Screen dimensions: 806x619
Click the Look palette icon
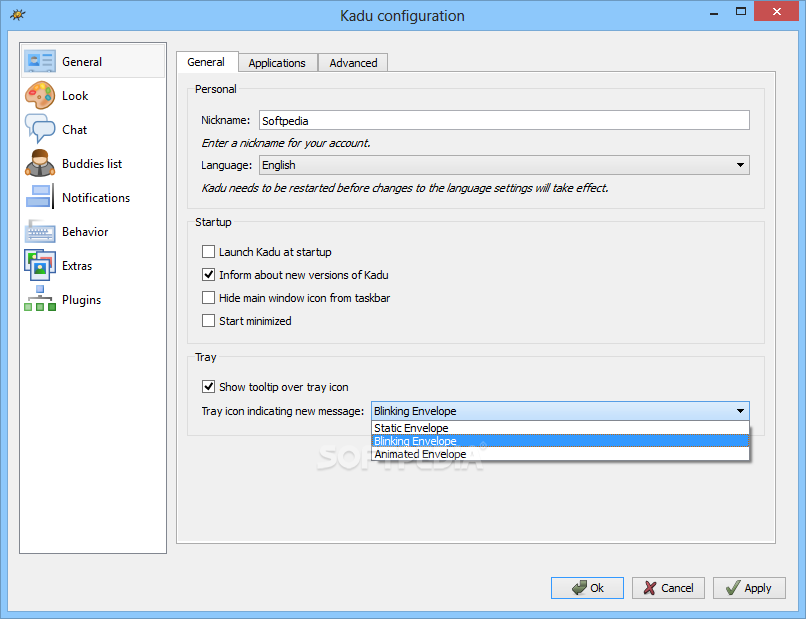(40, 96)
